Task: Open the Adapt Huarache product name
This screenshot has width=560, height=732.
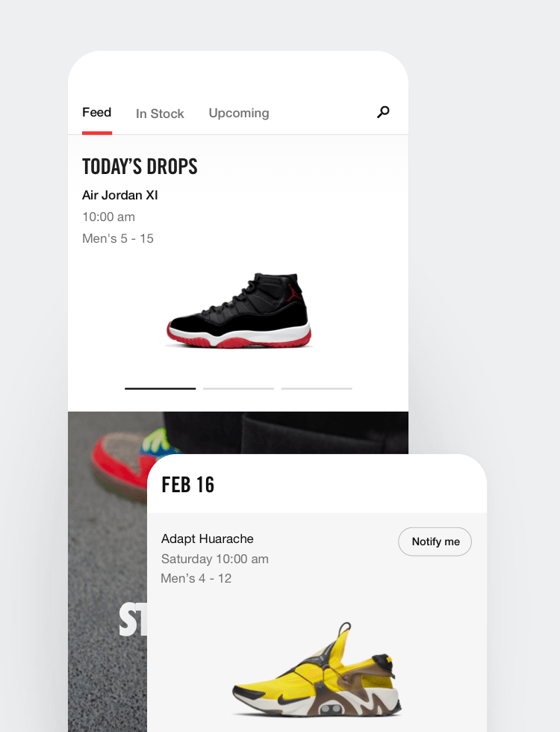Action: click(208, 539)
